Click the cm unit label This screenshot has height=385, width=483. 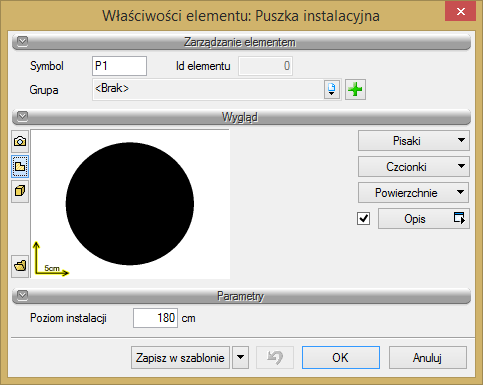[188, 318]
